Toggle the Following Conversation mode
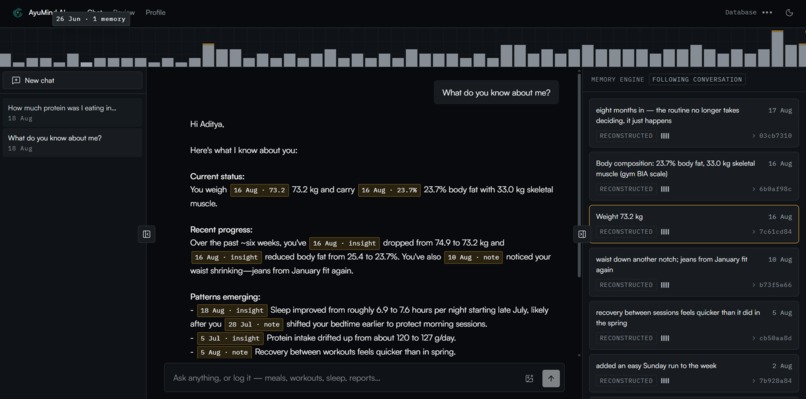This screenshot has height=399, width=806. pyautogui.click(x=697, y=80)
